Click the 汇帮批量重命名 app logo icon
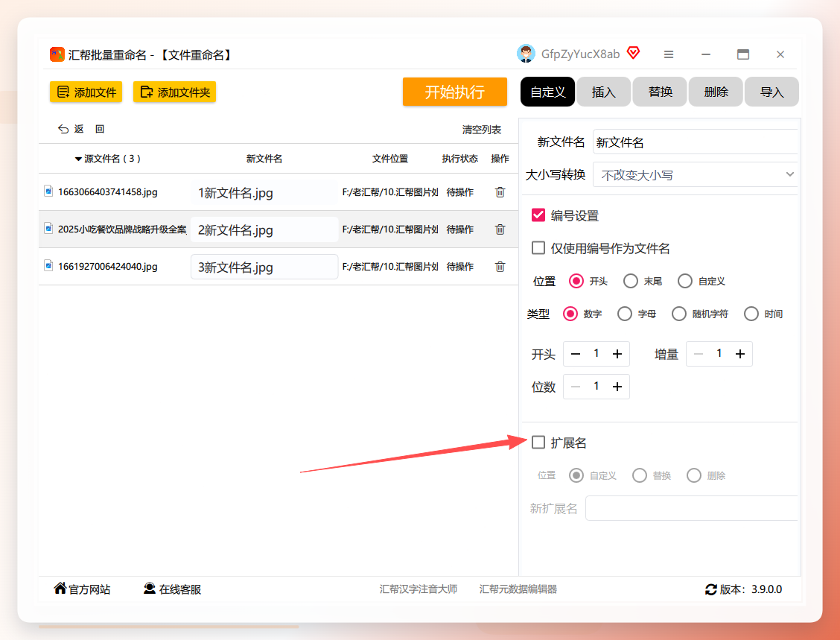The image size is (840, 640). tap(57, 54)
